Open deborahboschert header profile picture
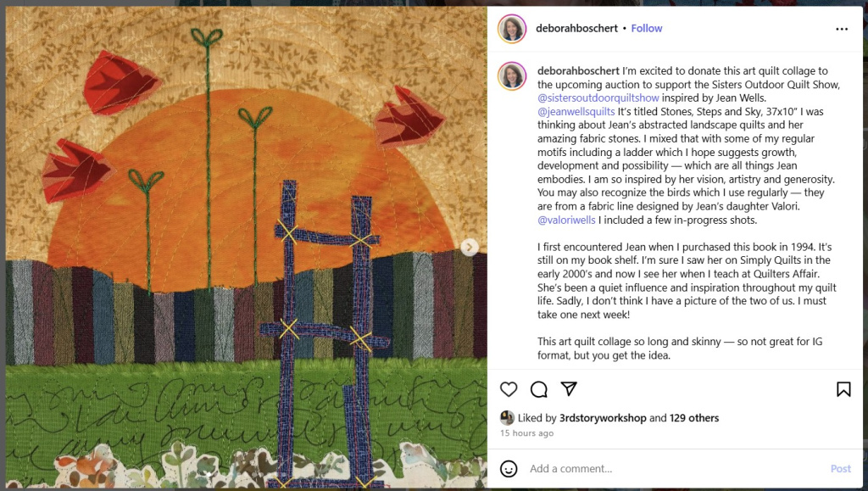The height and width of the screenshot is (491, 868). pos(511,29)
